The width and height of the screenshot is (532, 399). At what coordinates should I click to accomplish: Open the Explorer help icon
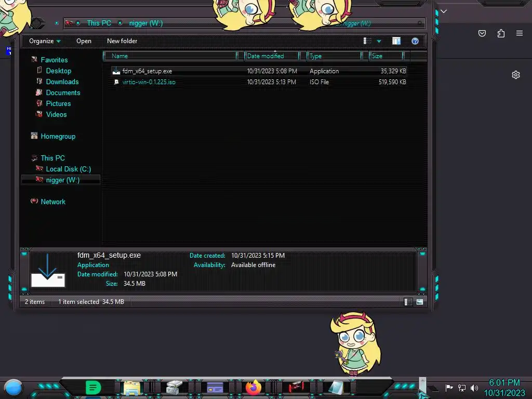pyautogui.click(x=415, y=41)
